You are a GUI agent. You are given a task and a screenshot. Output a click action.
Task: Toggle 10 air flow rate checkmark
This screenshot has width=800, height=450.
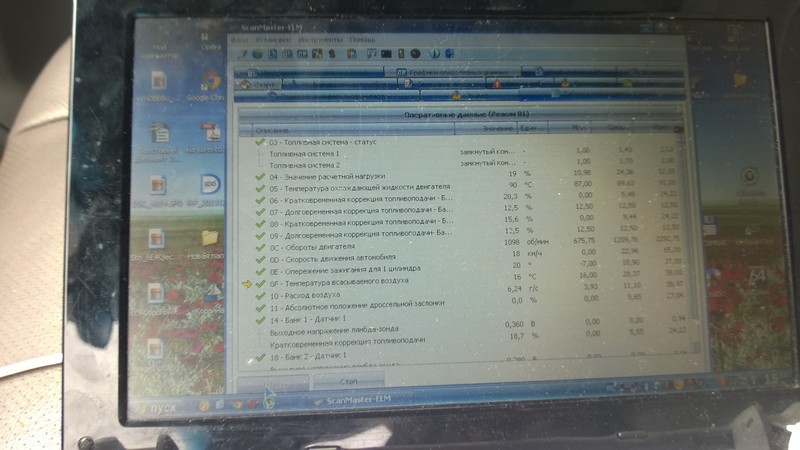pos(260,297)
